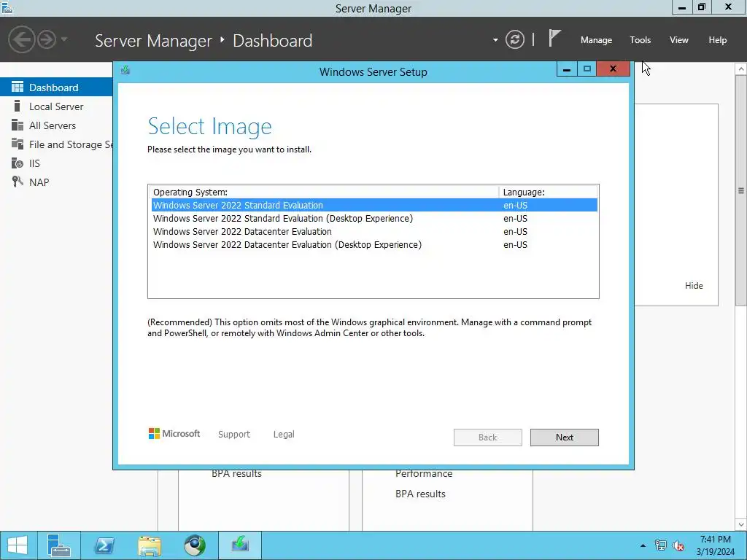Click the Server Manager forward navigation arrow
The width and height of the screenshot is (747, 560).
(47, 39)
